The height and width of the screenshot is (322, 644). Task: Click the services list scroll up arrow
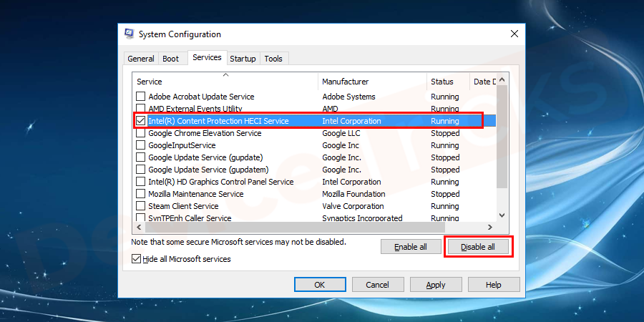(502, 79)
